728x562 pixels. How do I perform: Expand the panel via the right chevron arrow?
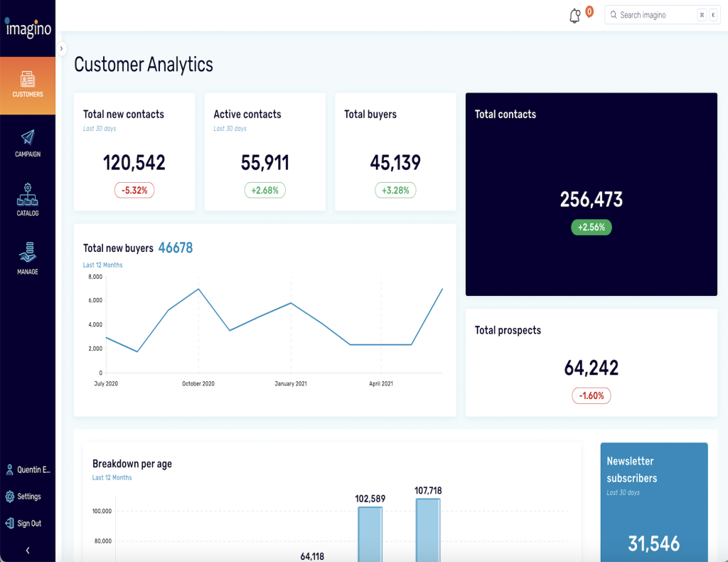pos(63,48)
